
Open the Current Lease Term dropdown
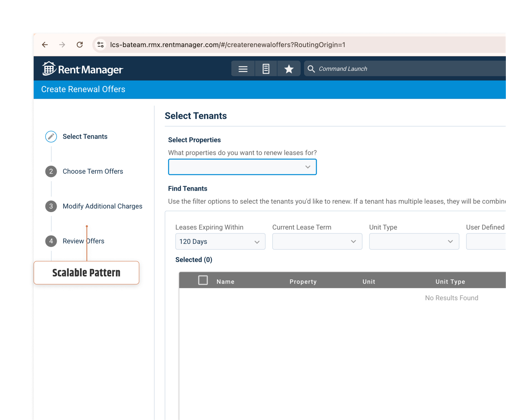317,241
